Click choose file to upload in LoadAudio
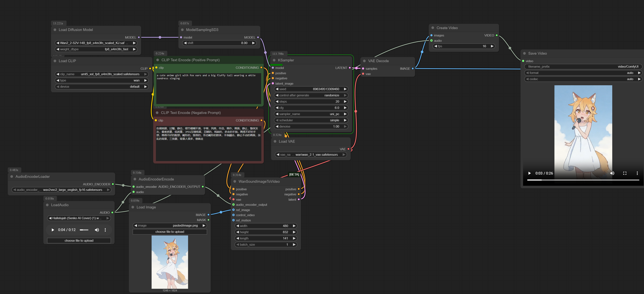The width and height of the screenshot is (644, 294). coord(79,241)
